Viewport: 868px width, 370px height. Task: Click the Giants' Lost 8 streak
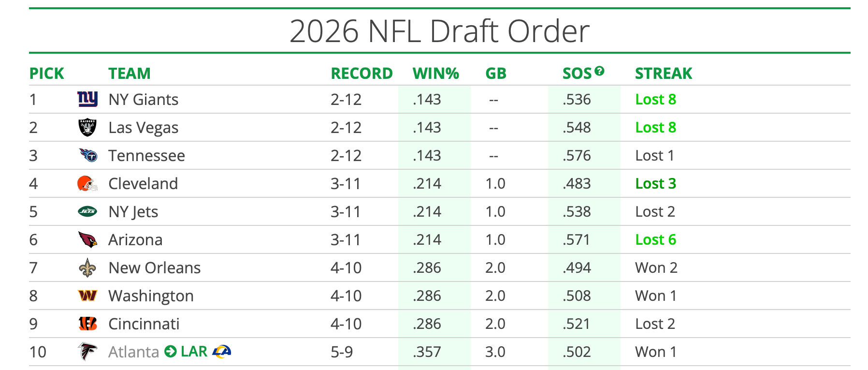(655, 100)
